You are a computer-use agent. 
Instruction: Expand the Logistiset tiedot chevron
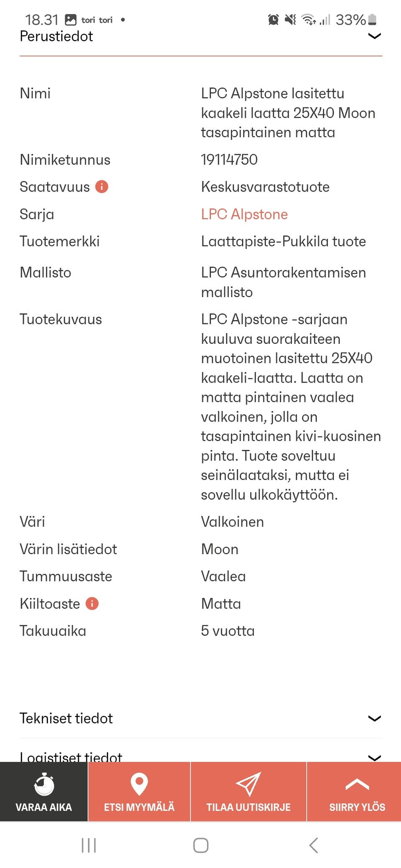click(374, 757)
